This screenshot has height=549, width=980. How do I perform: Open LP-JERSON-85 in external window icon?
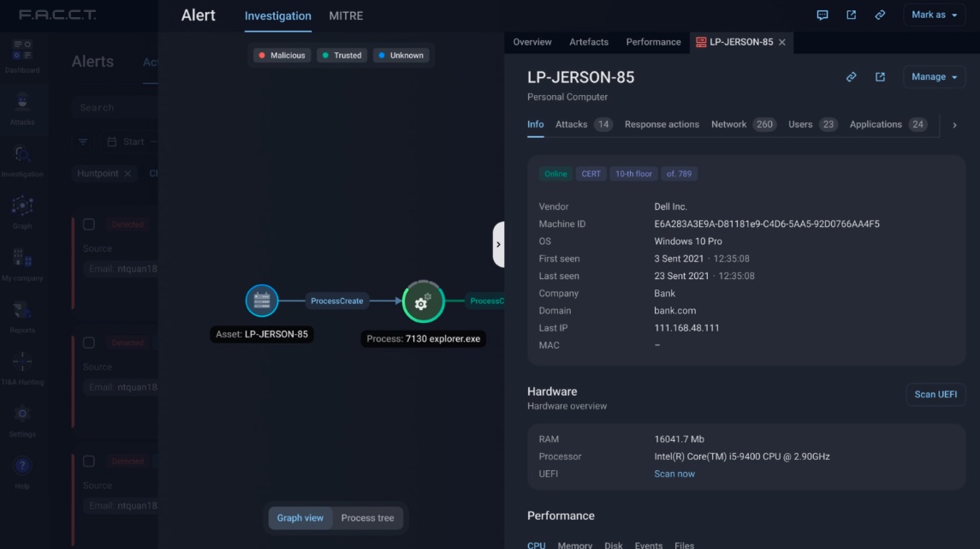tap(880, 77)
